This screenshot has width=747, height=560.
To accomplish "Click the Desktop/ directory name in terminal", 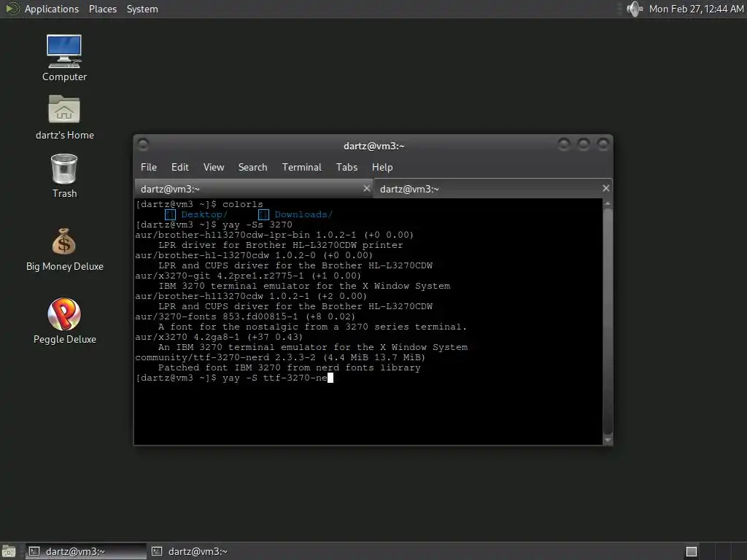I will (x=204, y=215).
